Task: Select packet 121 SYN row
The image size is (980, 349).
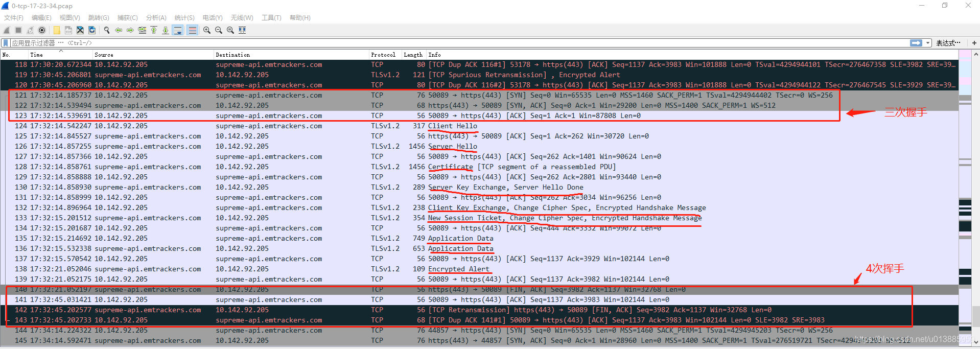Action: 479,95
